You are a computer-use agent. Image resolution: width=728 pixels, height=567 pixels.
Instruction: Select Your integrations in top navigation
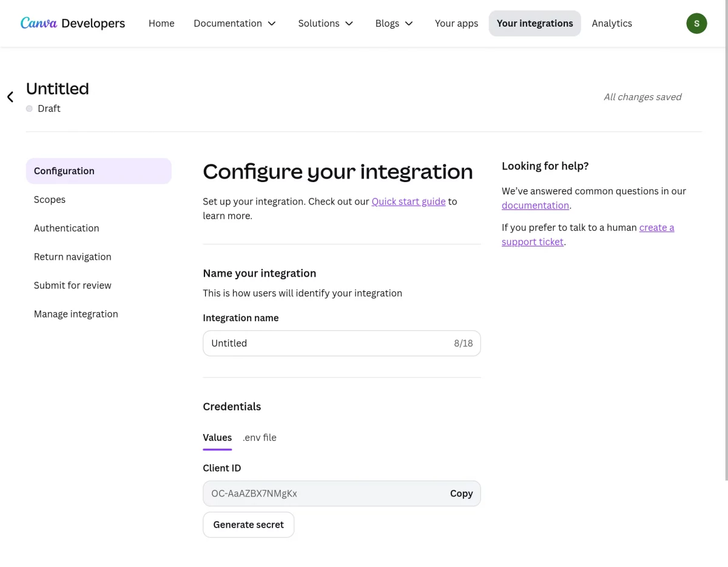tap(534, 23)
